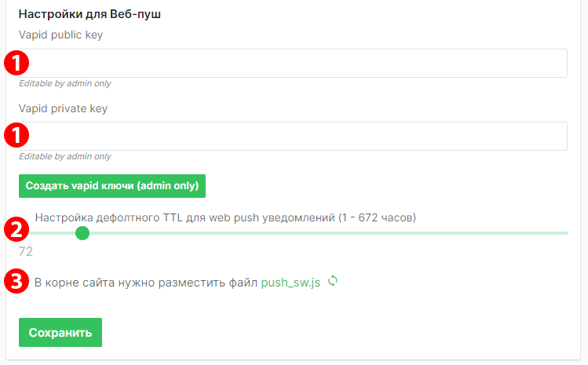588x365 pixels.
Task: Click the TTL slider's green handle
Action: click(82, 233)
